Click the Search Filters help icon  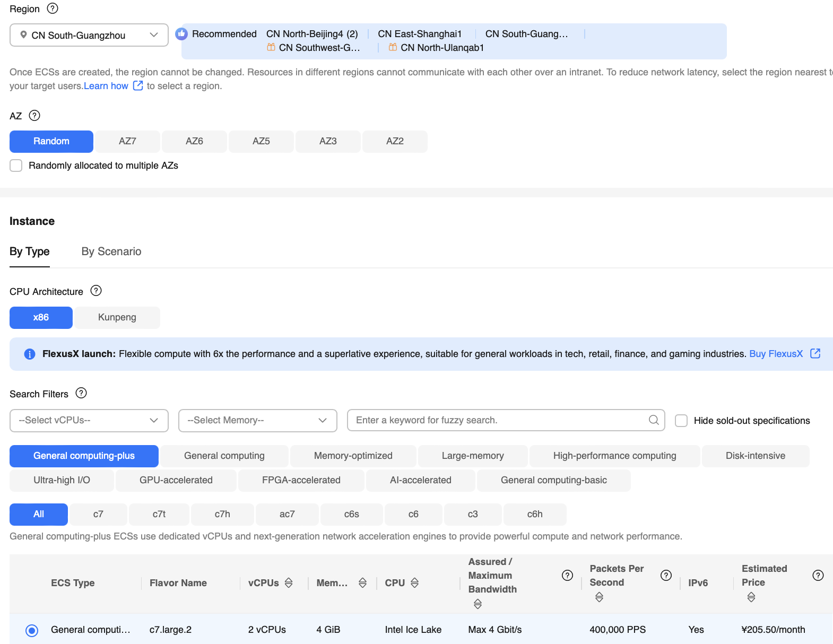(81, 393)
